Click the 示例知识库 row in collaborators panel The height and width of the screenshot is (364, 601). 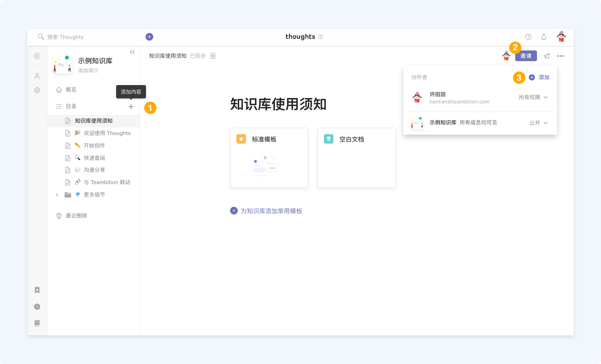(480, 123)
